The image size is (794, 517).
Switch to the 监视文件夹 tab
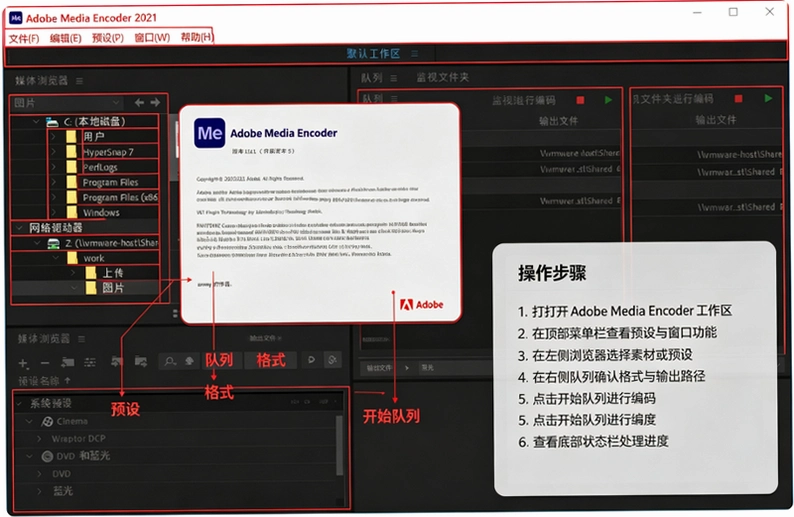point(442,77)
